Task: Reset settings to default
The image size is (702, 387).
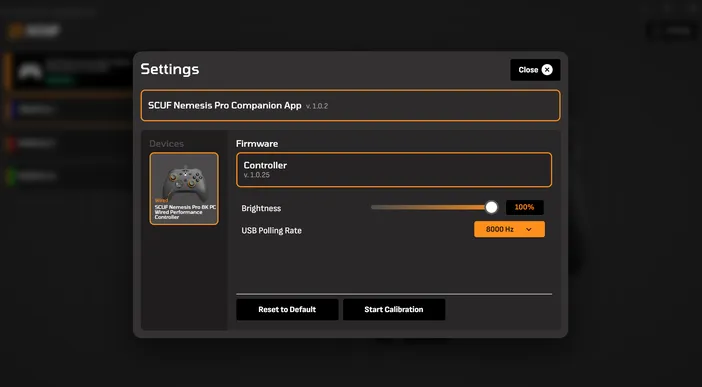Action: coord(287,310)
